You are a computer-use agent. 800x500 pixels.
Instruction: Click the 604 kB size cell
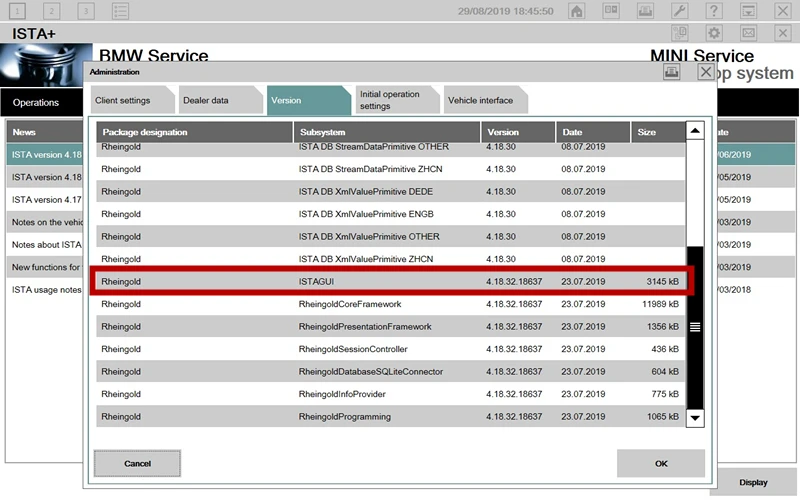pos(665,371)
